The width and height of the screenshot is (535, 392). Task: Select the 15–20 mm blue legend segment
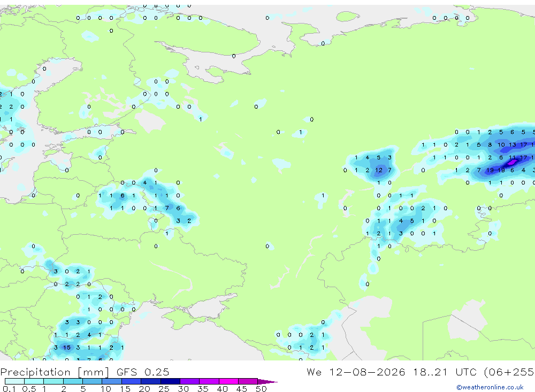(x=131, y=381)
